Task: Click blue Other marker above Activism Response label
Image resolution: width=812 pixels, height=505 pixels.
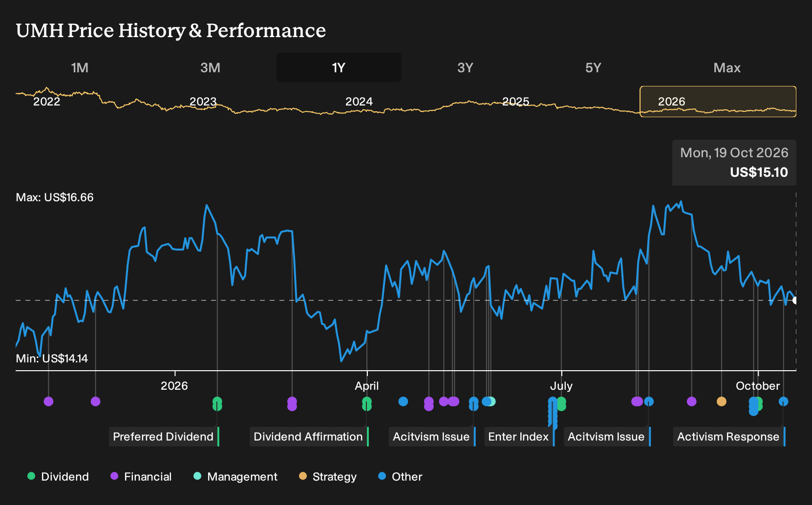Action: click(783, 401)
